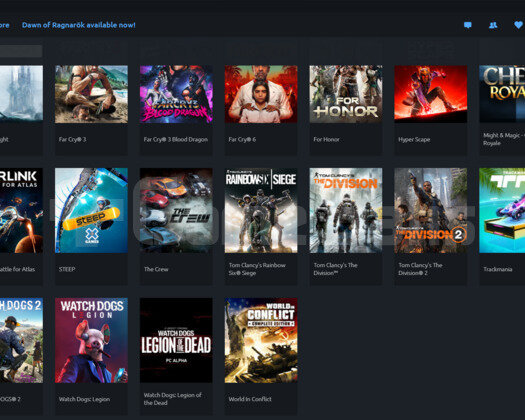The height and width of the screenshot is (420, 525).
Task: Click the 'Hyper Scape' title text
Action: coord(414,139)
